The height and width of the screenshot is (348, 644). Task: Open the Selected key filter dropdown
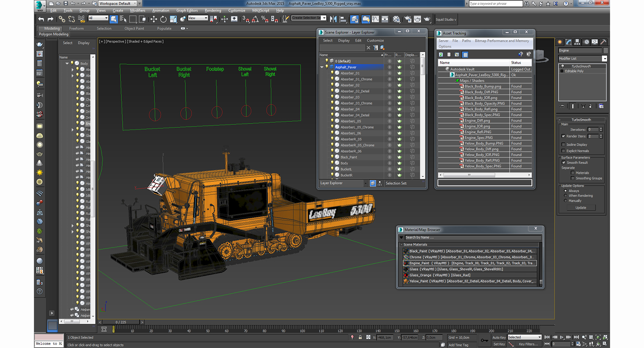525,337
